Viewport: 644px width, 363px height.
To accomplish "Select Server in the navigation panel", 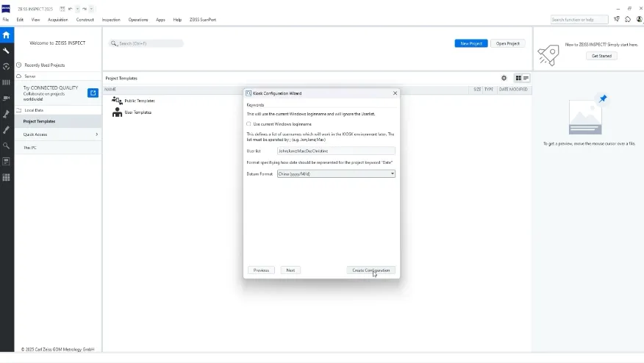I will click(30, 76).
